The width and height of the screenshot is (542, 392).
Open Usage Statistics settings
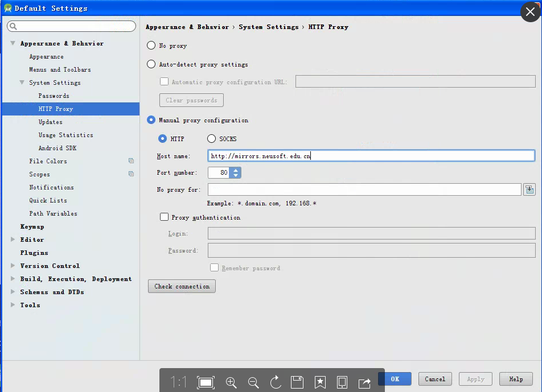65,135
